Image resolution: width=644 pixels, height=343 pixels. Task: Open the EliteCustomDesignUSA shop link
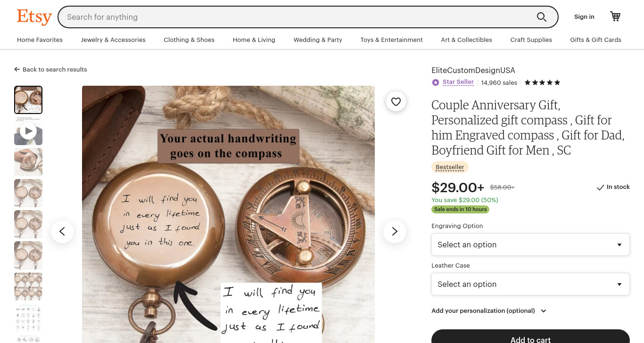473,70
